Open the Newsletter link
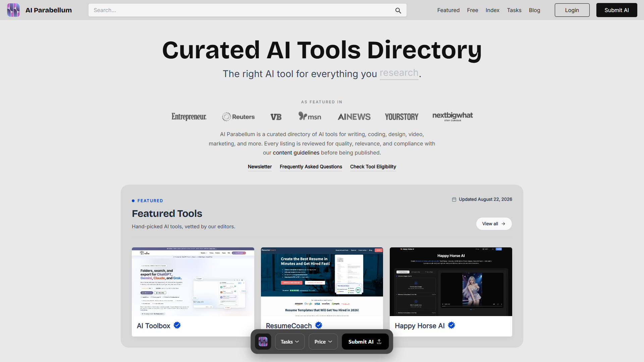The width and height of the screenshot is (644, 362). point(260,167)
